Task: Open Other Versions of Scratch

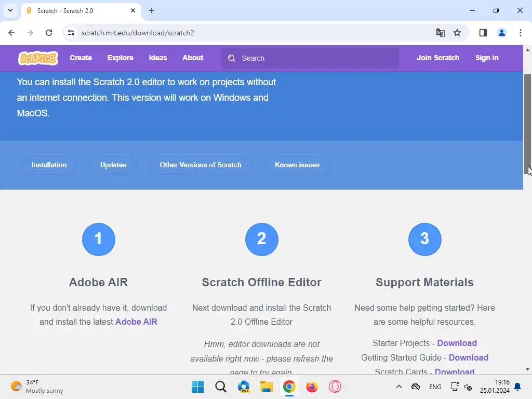Action: tap(201, 165)
